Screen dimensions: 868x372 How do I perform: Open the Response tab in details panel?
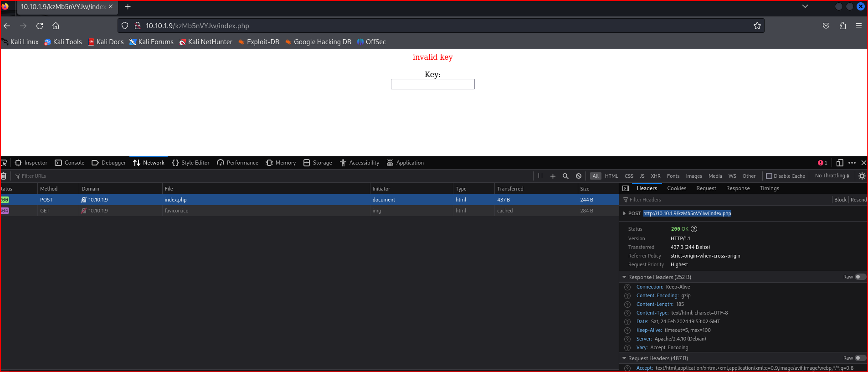click(738, 188)
